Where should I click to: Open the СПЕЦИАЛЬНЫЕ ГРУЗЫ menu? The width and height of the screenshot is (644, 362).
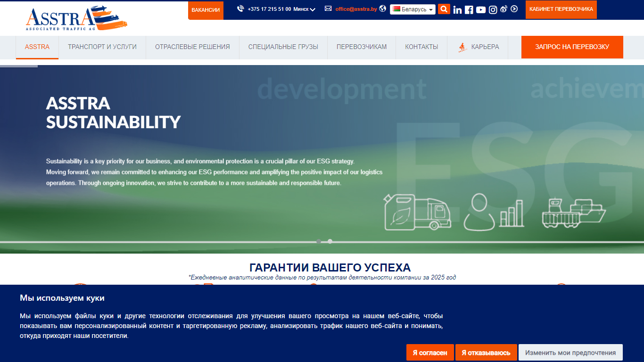(283, 47)
